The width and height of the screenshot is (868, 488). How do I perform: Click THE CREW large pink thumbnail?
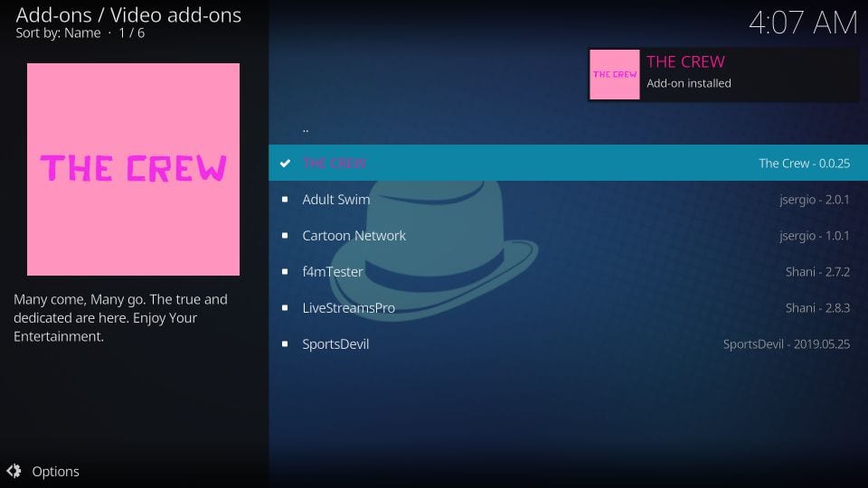pyautogui.click(x=134, y=169)
